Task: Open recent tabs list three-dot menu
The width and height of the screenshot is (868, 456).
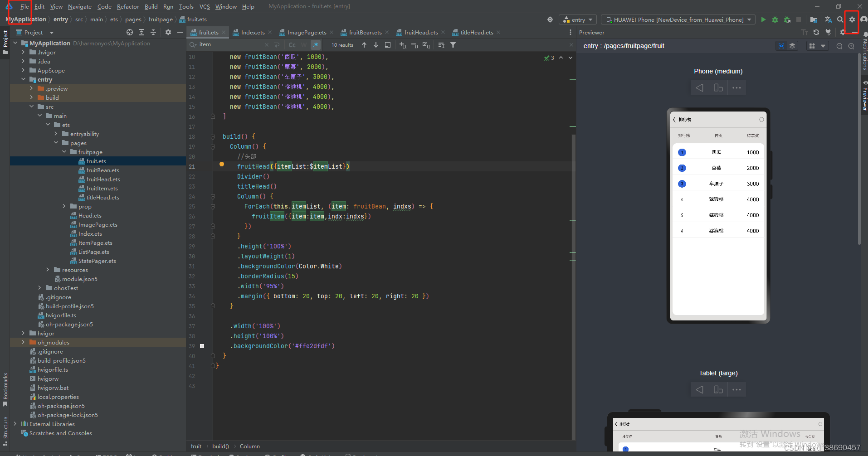Action: [570, 32]
